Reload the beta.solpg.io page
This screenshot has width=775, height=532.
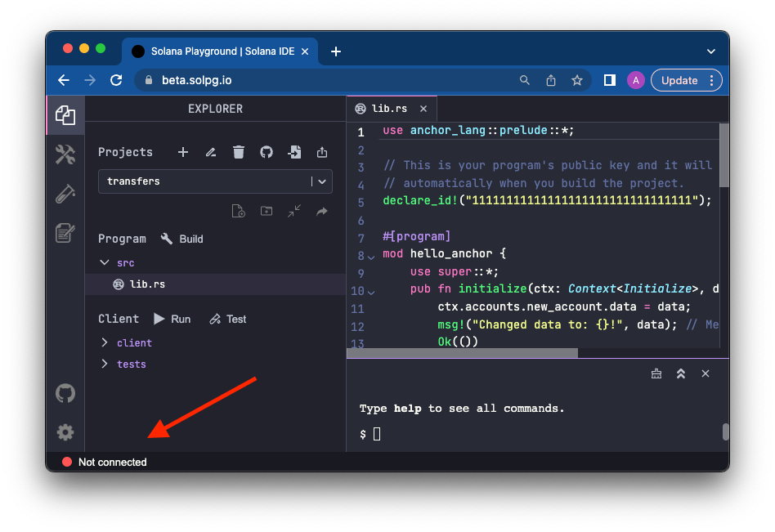[x=116, y=80]
